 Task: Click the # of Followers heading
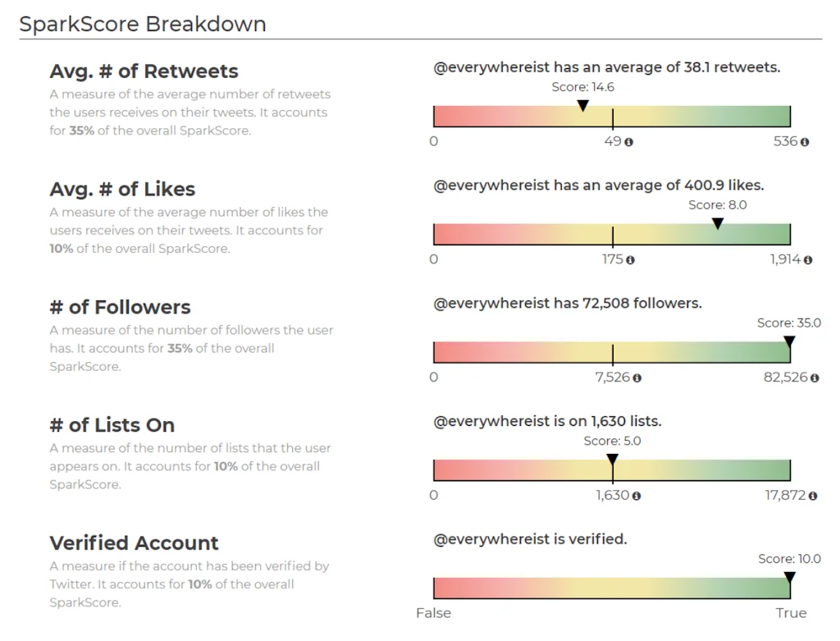pyautogui.click(x=120, y=308)
